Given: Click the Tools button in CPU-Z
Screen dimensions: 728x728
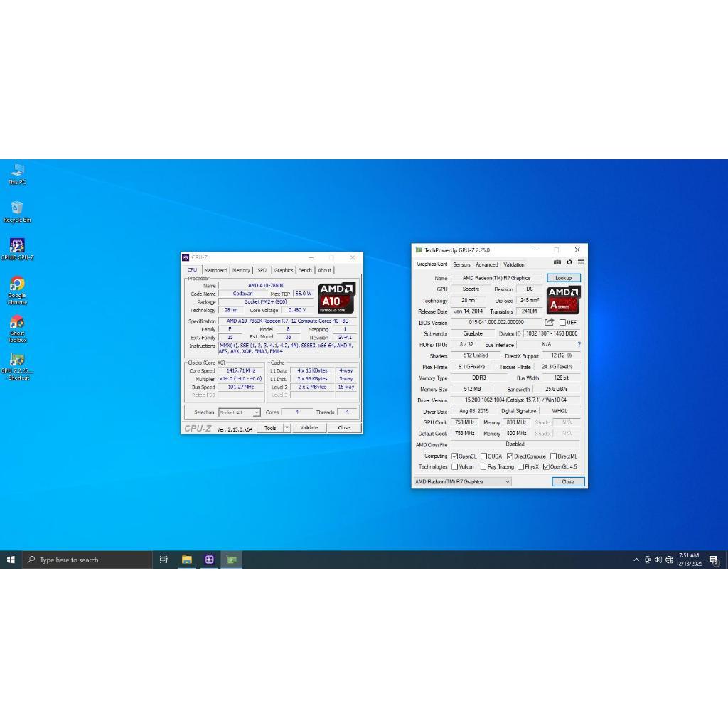Looking at the screenshot, I should (x=270, y=427).
